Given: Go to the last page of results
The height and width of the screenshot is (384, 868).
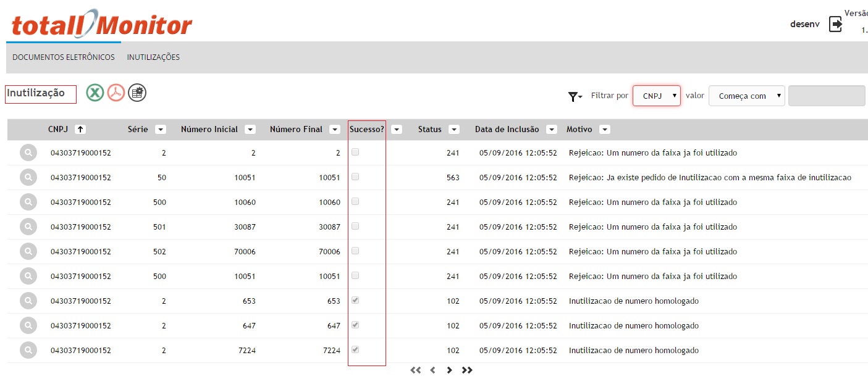Looking at the screenshot, I should (x=467, y=370).
